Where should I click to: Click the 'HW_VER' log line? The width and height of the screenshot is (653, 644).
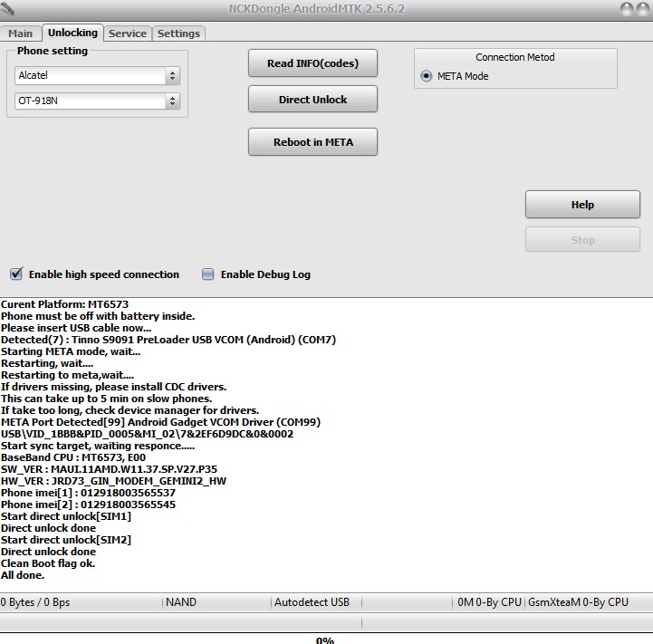113,481
